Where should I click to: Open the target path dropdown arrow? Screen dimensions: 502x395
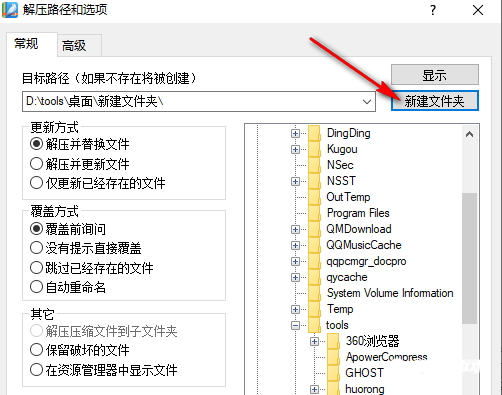(x=367, y=102)
